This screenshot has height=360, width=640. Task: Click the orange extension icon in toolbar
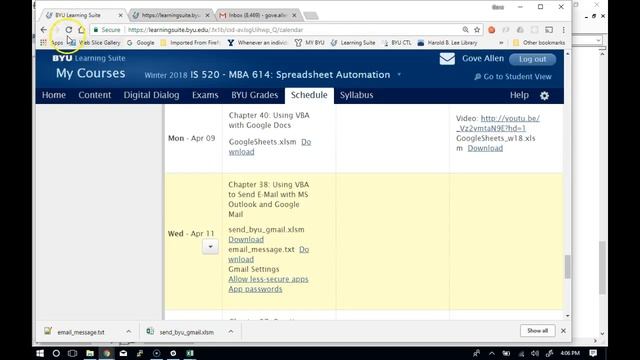coord(491,30)
